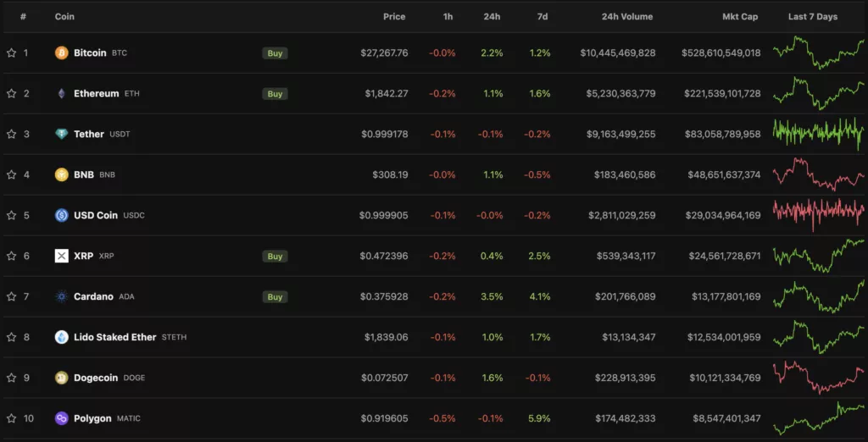Sort by the Mkt Cap column header
Image resolution: width=868 pixels, height=442 pixels.
point(740,17)
